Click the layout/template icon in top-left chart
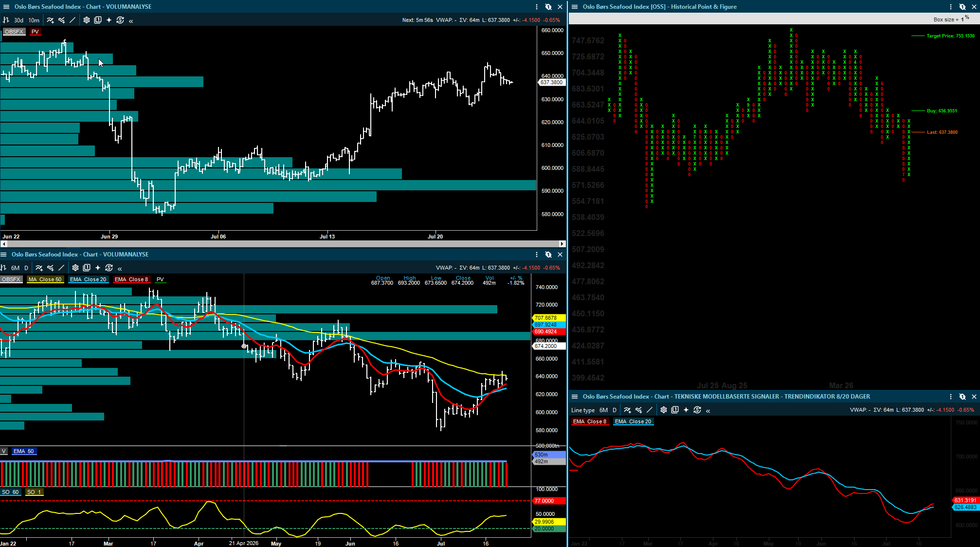This screenshot has height=547, width=980. tap(98, 20)
